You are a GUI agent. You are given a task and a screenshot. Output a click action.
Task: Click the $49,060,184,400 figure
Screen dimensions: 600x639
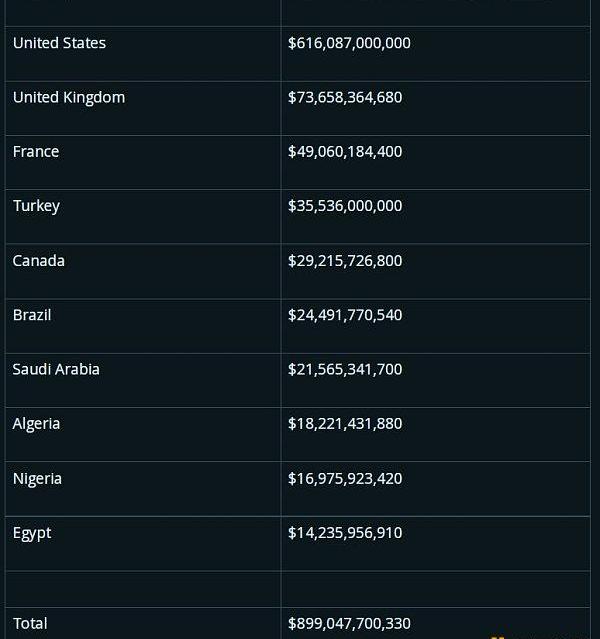click(x=345, y=152)
